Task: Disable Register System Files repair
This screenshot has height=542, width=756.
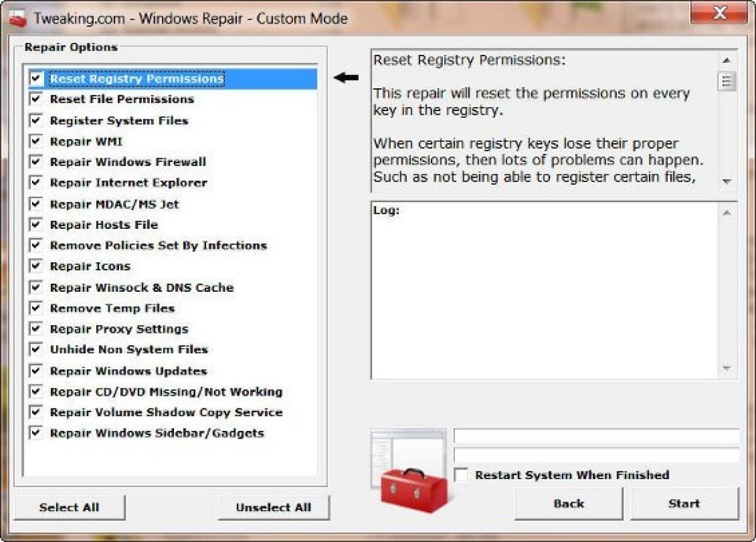Action: (x=37, y=120)
